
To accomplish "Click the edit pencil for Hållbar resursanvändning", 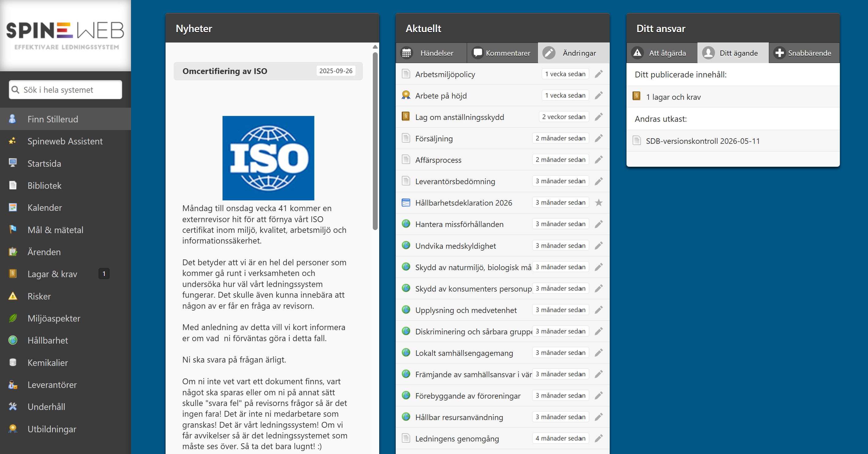I will pos(598,417).
